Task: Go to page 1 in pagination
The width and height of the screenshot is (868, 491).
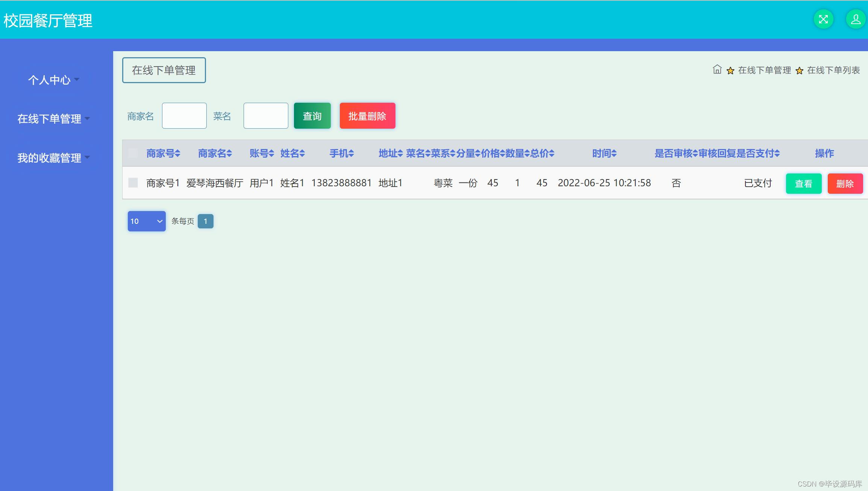Action: 205,221
